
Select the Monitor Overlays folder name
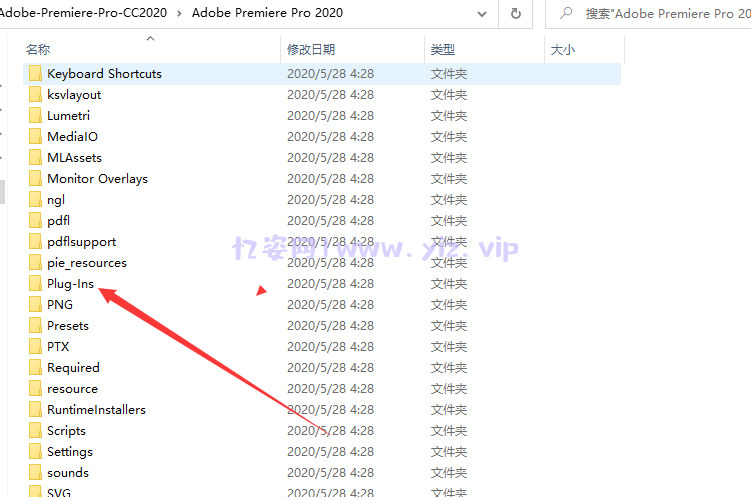point(97,179)
